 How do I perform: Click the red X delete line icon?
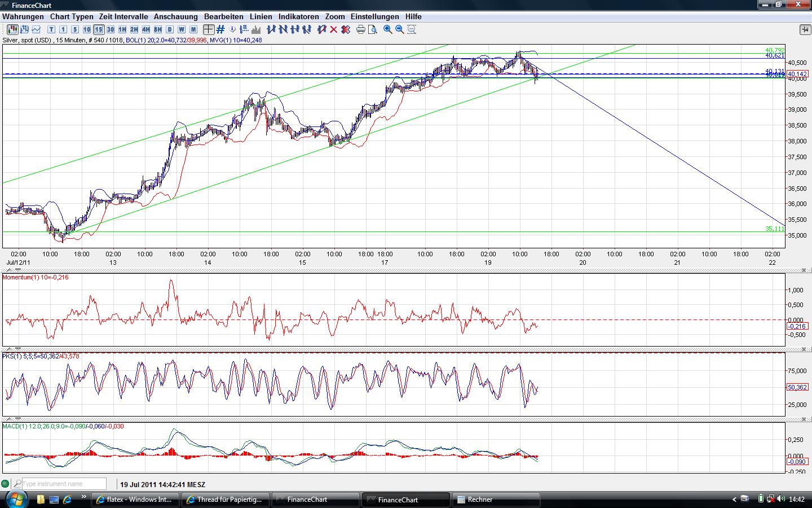(334, 29)
